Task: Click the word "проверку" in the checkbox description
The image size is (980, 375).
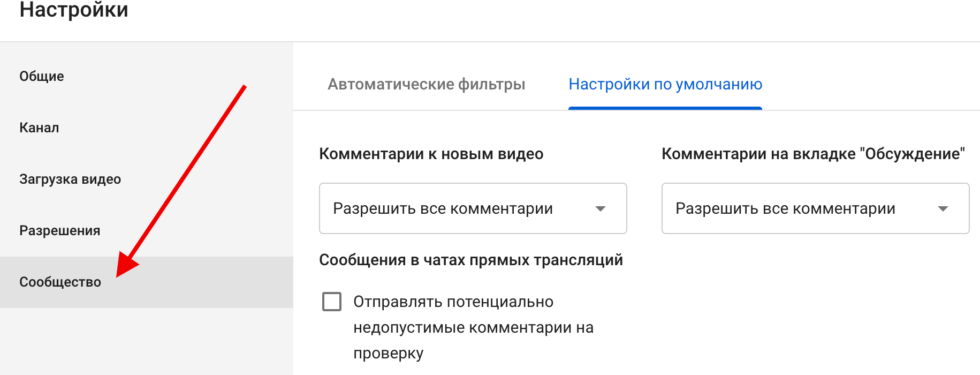Action: point(388,353)
